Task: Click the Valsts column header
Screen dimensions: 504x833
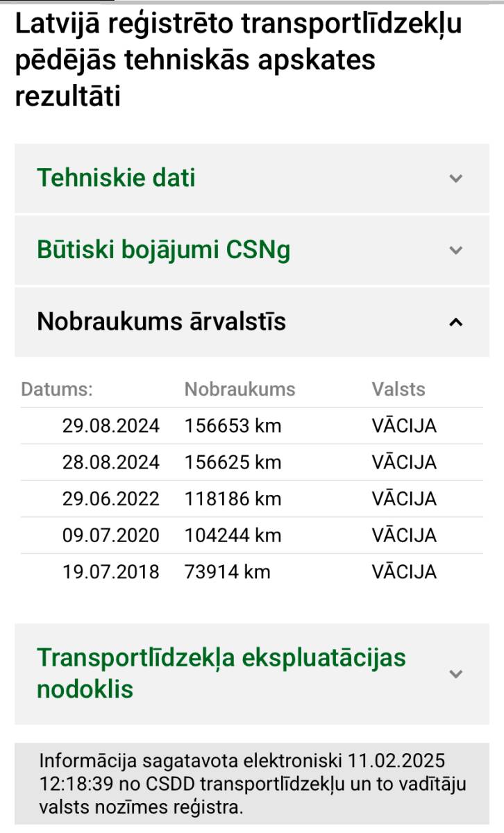Action: point(398,389)
